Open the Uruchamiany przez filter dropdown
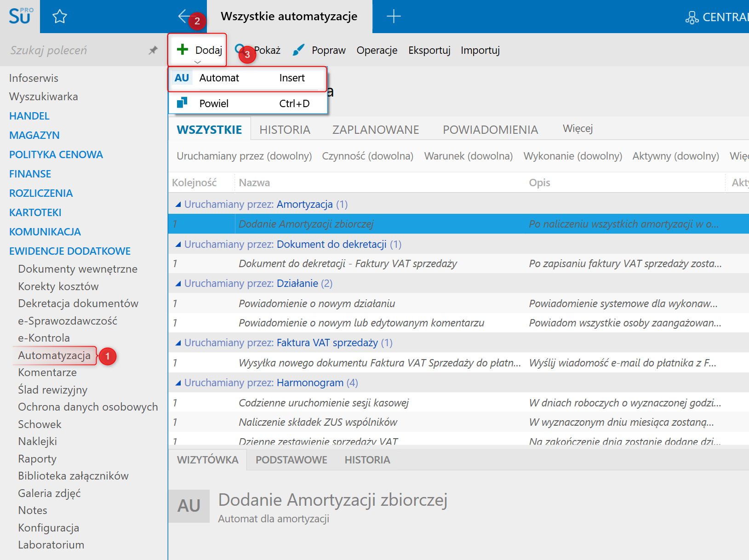Screen dimensions: 749x560 point(244,156)
